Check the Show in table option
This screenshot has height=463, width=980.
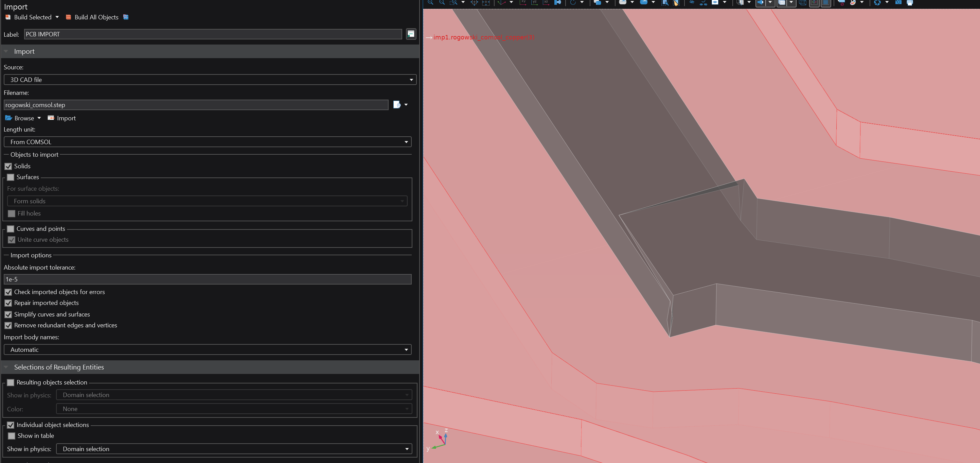tap(12, 436)
